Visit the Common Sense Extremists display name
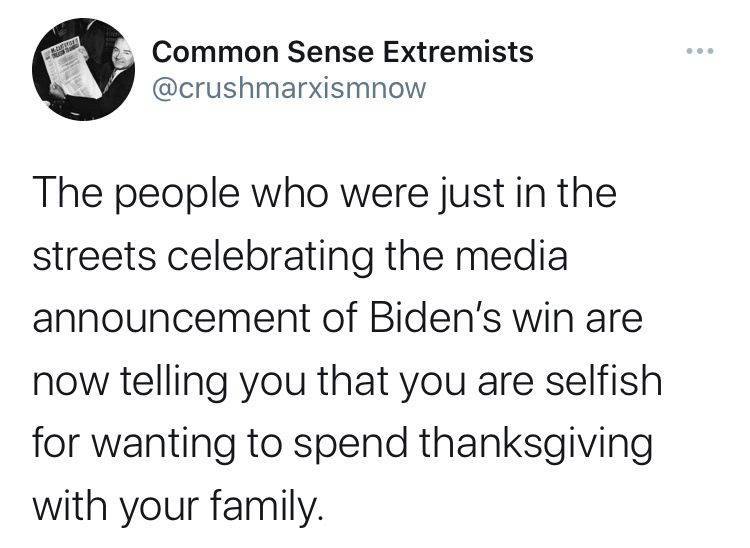Image resolution: width=750 pixels, height=548 pixels. click(343, 52)
